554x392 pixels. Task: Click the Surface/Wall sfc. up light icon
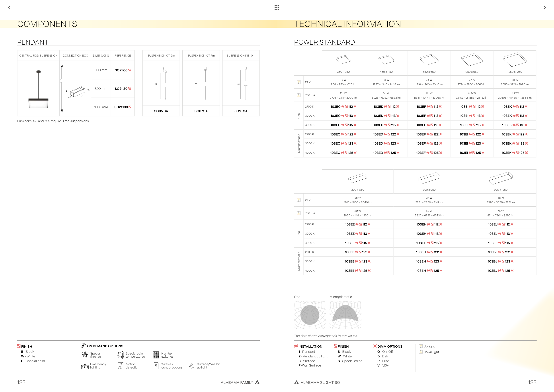[192, 366]
